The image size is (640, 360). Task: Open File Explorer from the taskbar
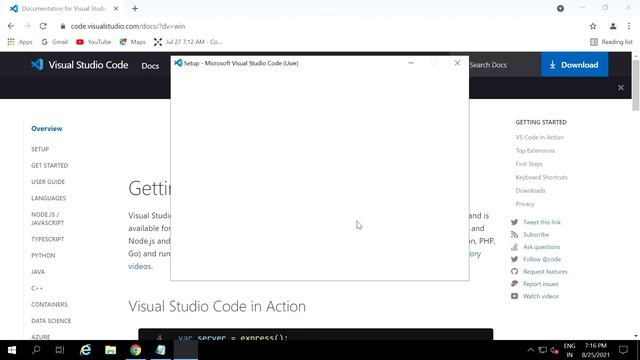(111, 350)
